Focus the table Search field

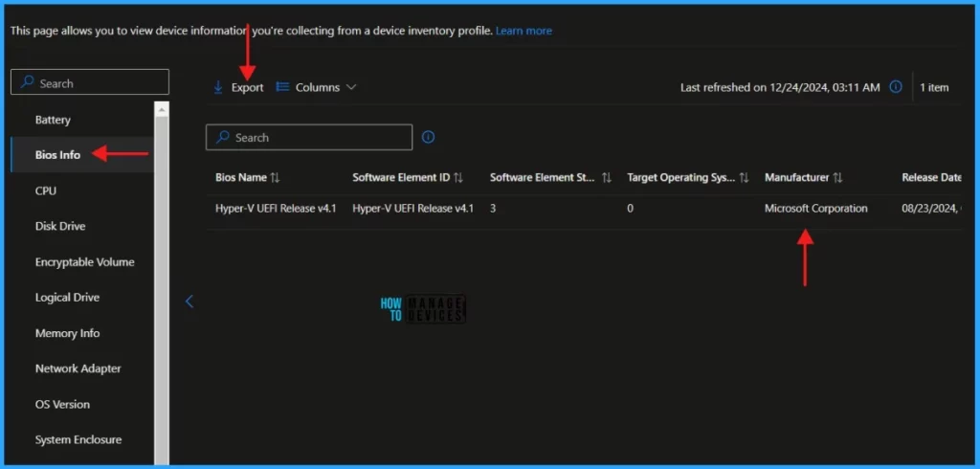(x=309, y=138)
